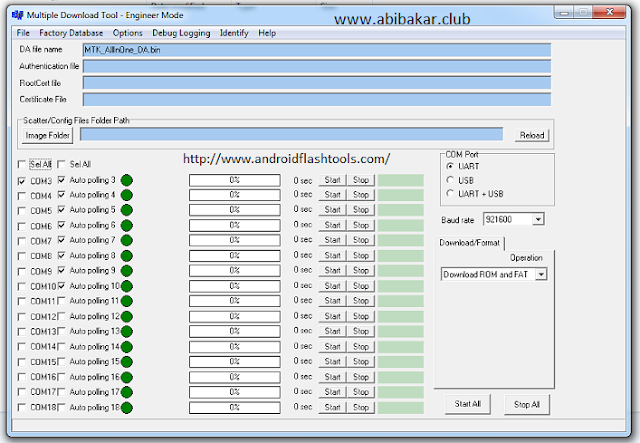Click the RootCert file field
This screenshot has height=443, width=640.
coord(317,83)
